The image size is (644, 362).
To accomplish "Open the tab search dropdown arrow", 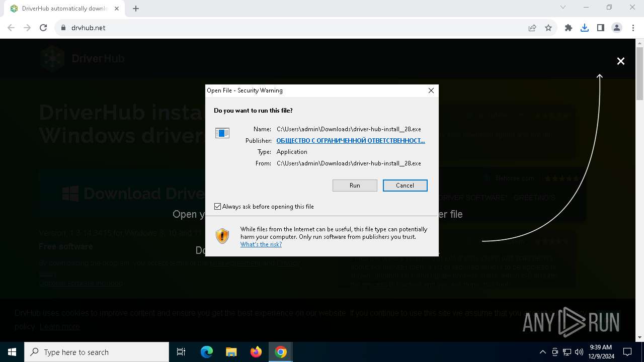I will click(x=563, y=8).
